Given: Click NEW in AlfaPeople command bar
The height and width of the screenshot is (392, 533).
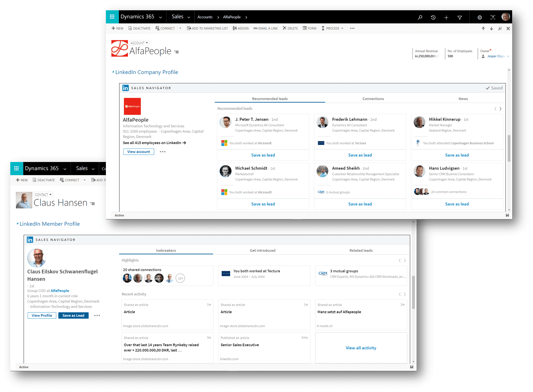Looking at the screenshot, I should click(117, 28).
